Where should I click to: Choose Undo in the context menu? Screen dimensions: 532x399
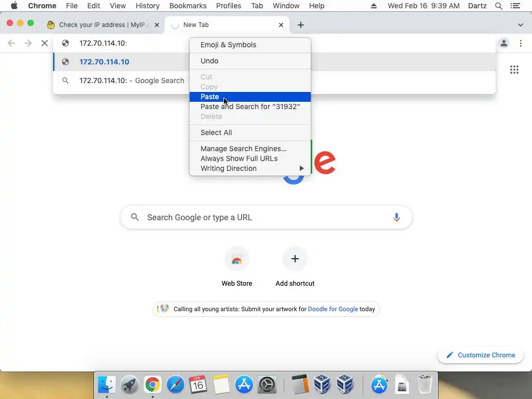[x=250, y=61]
